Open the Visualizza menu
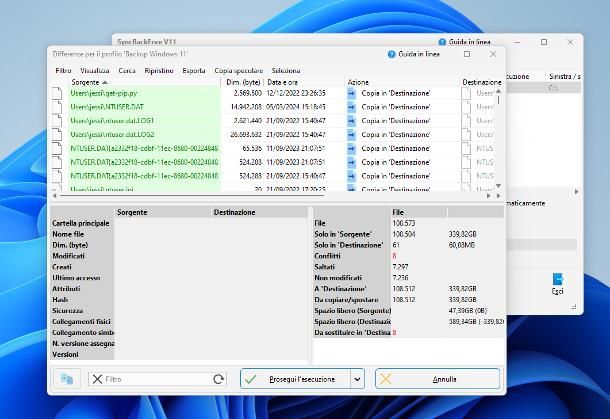Viewport: 610px width, 419px height. (95, 71)
